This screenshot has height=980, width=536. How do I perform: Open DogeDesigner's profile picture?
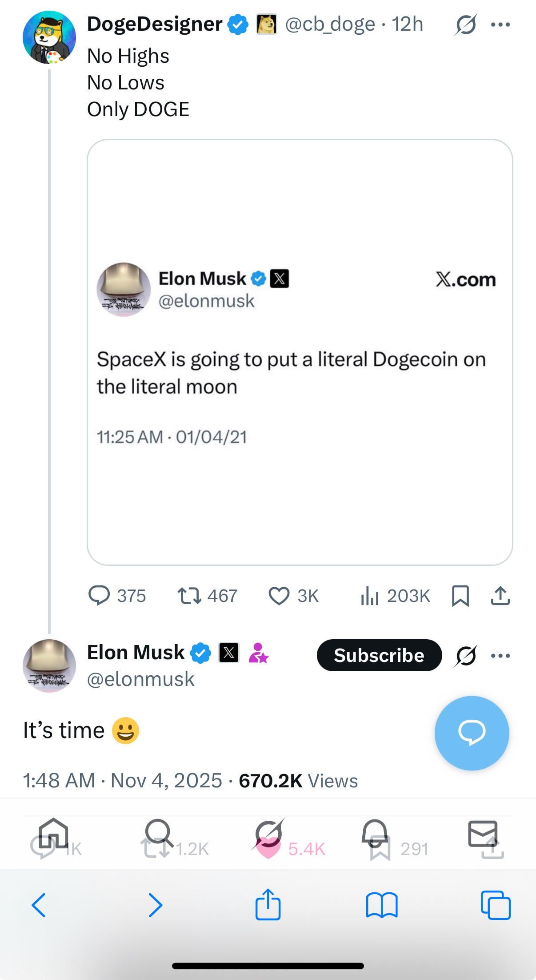[49, 37]
